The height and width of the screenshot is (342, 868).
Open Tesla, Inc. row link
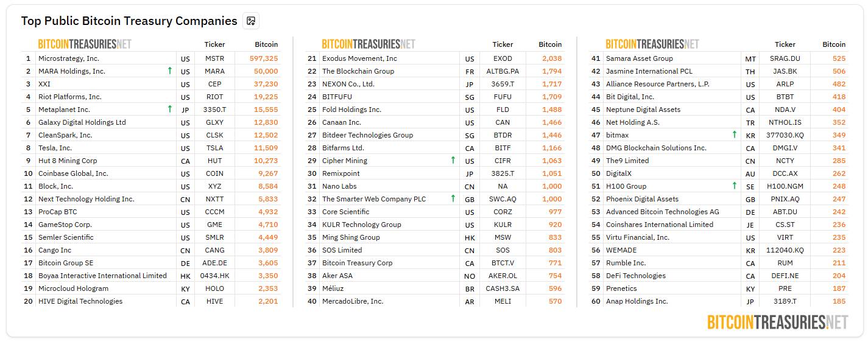click(55, 148)
